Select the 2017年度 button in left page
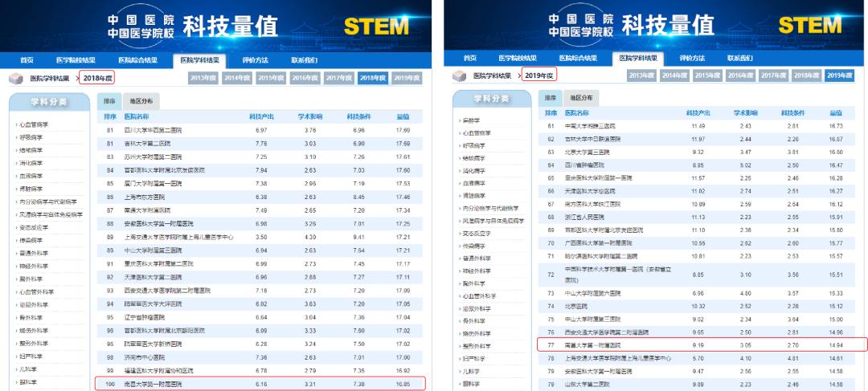The image size is (868, 391). coord(339,78)
